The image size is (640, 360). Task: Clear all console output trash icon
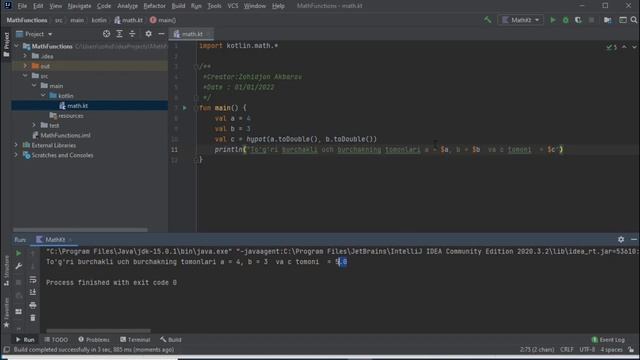[x=33, y=318]
